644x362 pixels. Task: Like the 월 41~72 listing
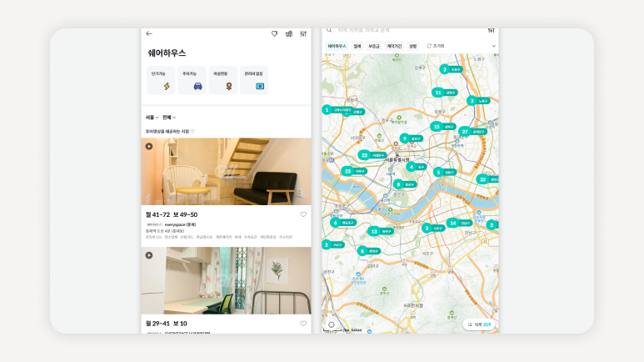pos(303,214)
